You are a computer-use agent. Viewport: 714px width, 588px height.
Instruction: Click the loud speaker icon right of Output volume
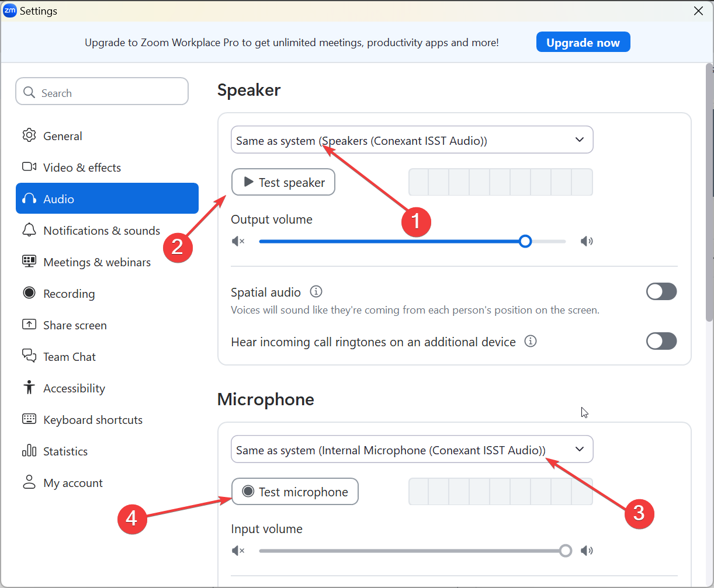(x=587, y=241)
